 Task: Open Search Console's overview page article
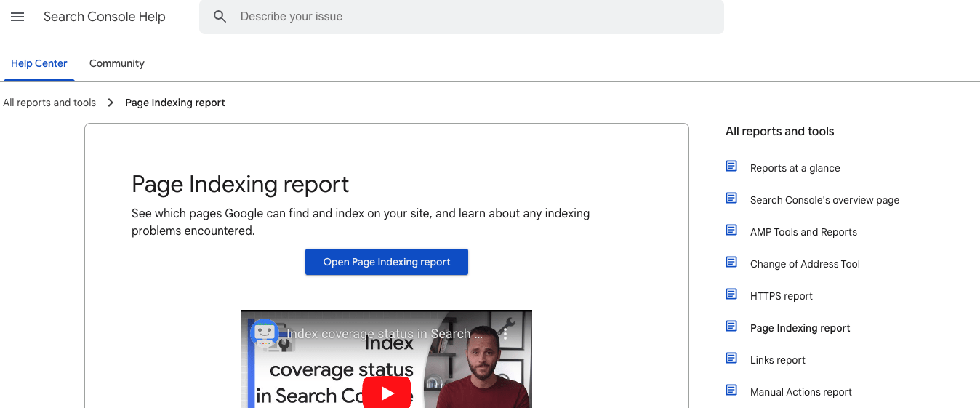824,200
